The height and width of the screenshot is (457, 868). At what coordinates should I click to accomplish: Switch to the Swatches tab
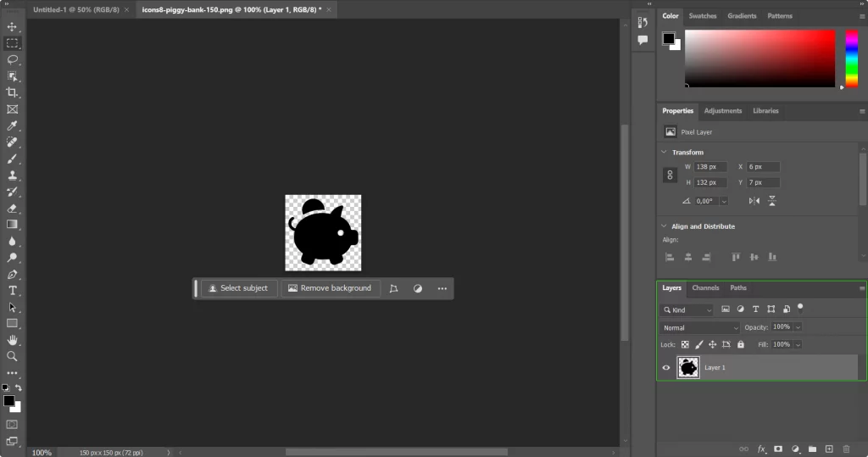tap(703, 16)
